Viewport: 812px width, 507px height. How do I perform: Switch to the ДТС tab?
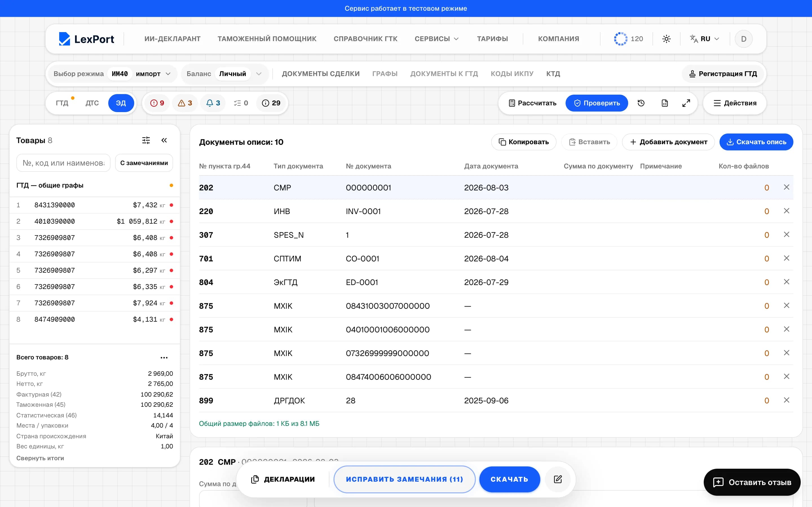[x=92, y=103]
